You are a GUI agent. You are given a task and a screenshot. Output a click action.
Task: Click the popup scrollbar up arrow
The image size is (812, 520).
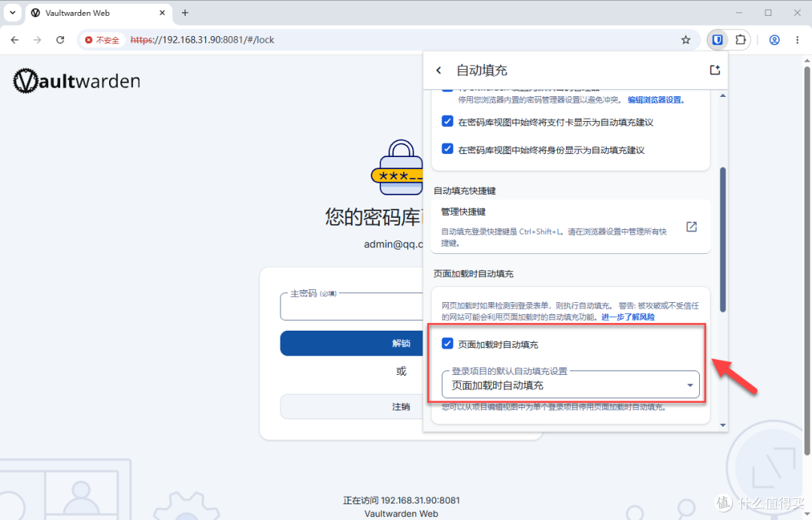tap(723, 95)
